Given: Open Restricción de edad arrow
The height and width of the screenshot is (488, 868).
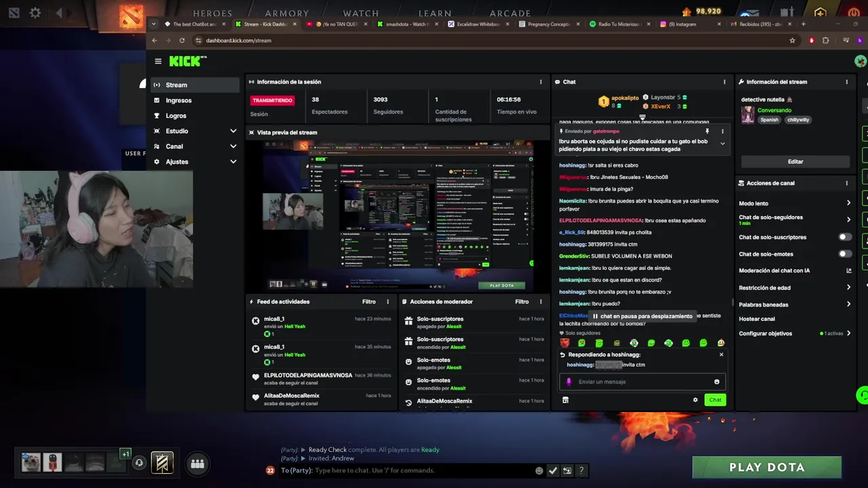Looking at the screenshot, I should point(848,287).
